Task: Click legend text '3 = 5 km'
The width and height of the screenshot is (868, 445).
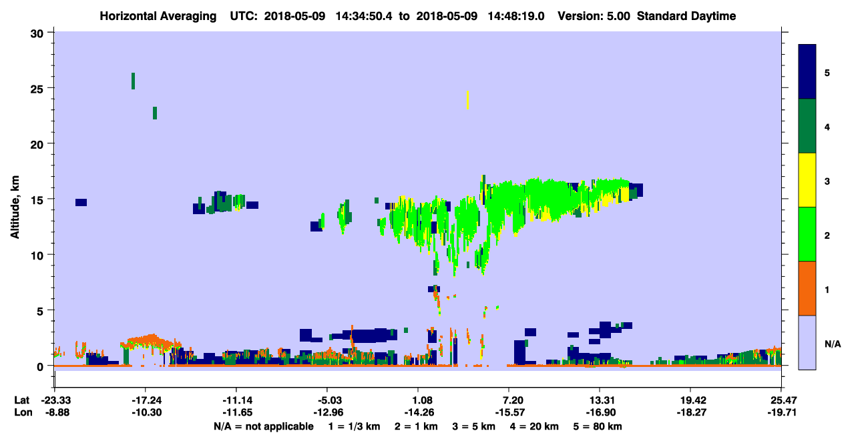Action: (x=474, y=426)
